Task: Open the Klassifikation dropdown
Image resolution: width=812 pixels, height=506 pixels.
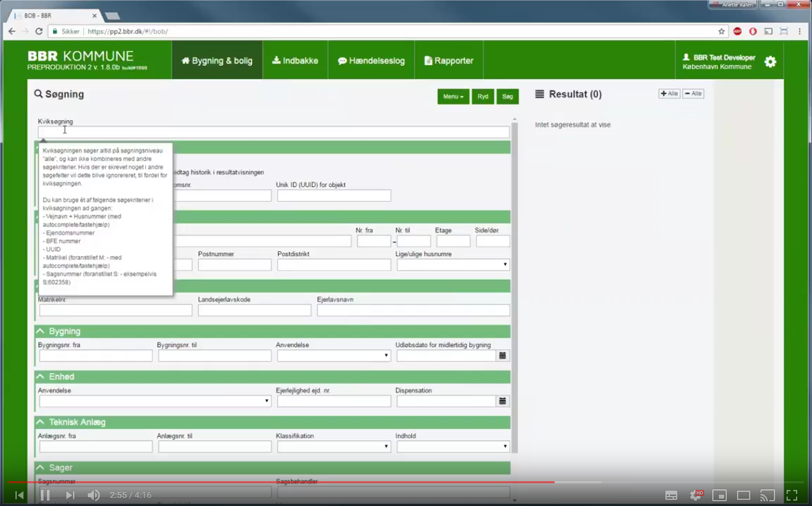Action: point(334,447)
